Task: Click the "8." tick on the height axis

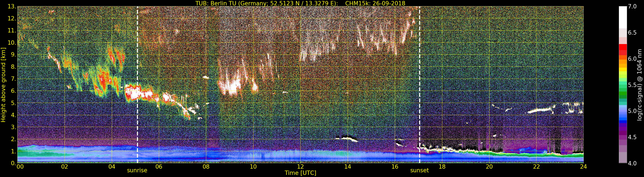Action: (13, 67)
